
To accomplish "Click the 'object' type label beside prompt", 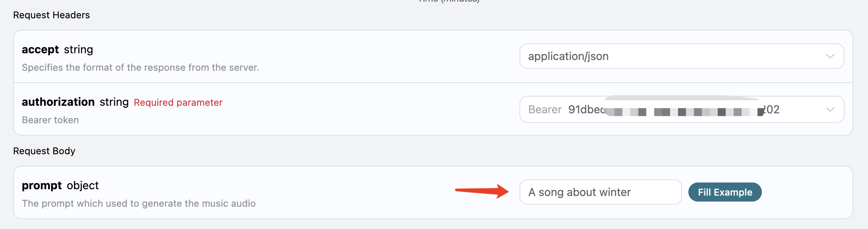I will pyautogui.click(x=83, y=186).
